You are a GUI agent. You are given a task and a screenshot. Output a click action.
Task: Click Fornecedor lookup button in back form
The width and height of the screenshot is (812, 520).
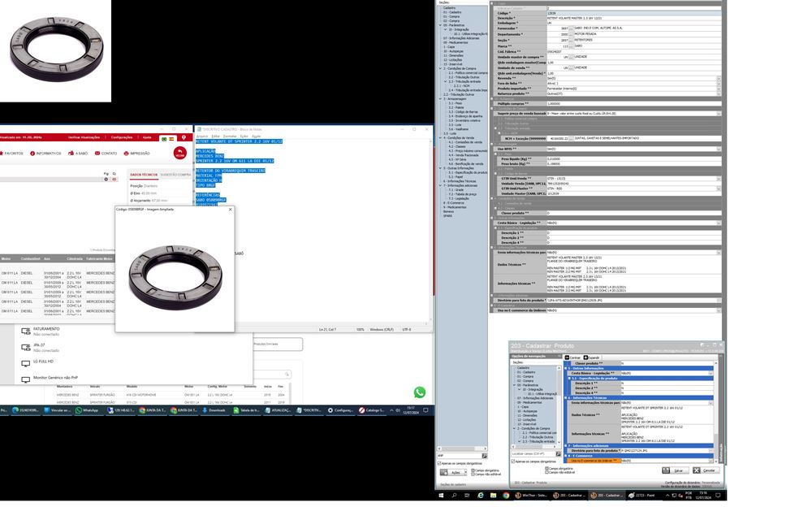(571, 28)
